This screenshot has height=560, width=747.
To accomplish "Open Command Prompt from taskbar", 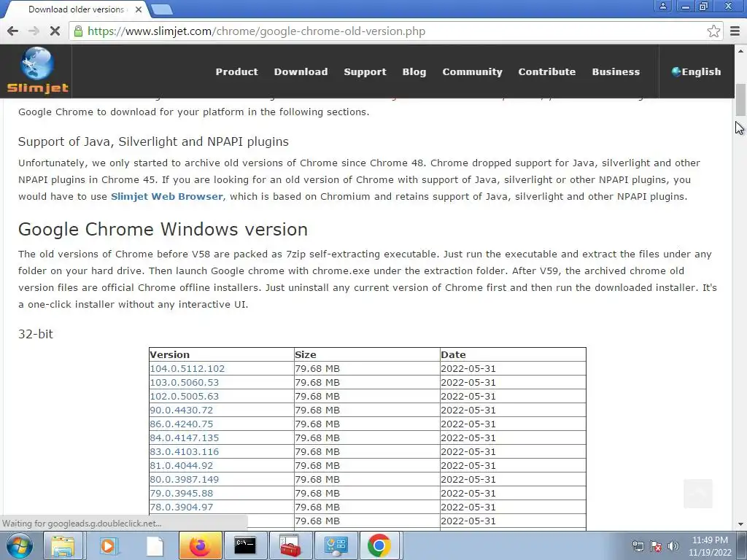I will point(245,545).
